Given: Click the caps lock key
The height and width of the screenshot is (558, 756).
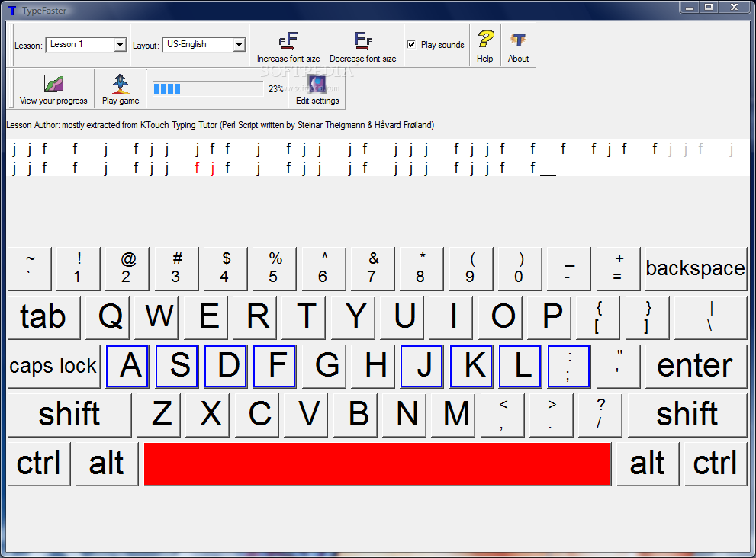Looking at the screenshot, I should tap(53, 366).
